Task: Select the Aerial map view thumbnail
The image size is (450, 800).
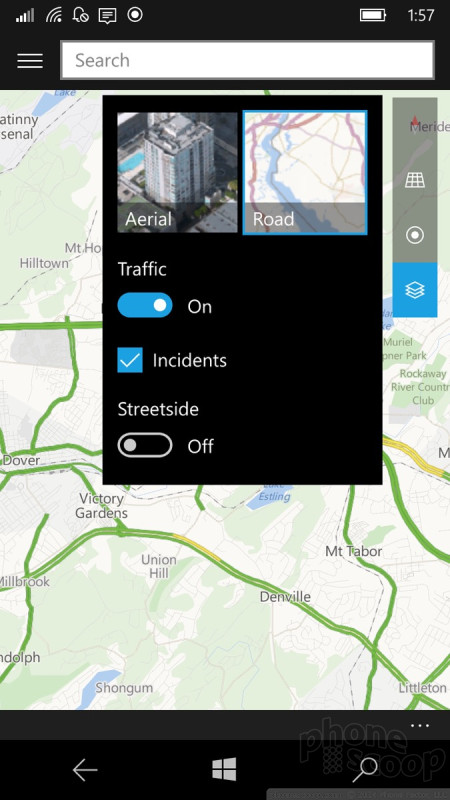Action: tap(178, 172)
